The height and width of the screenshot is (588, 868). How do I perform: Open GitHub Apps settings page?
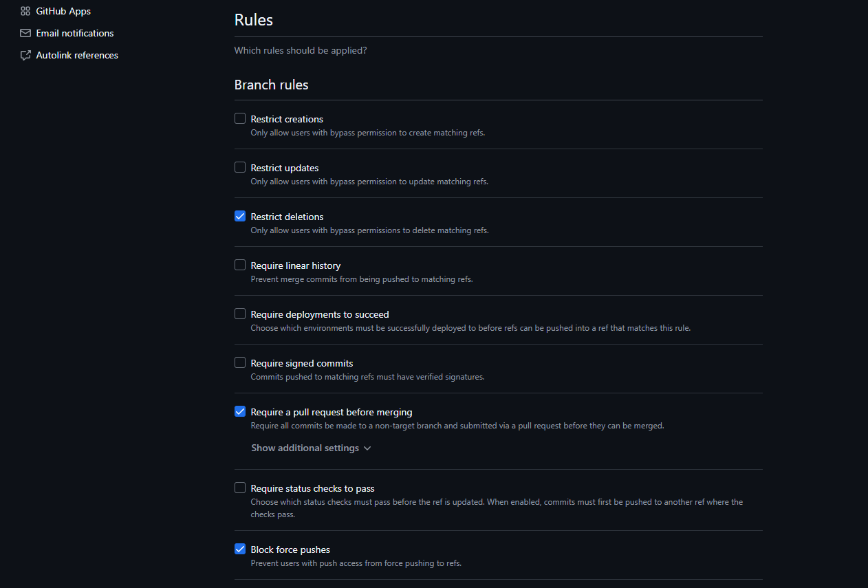(63, 10)
